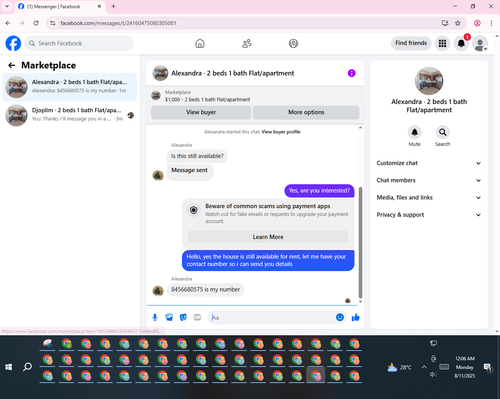The image size is (500, 399).
Task: Click the View buyer button
Action: click(x=201, y=112)
